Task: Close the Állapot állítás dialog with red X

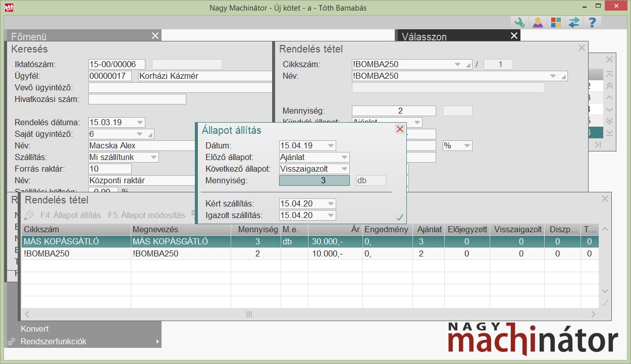Action: pos(400,129)
